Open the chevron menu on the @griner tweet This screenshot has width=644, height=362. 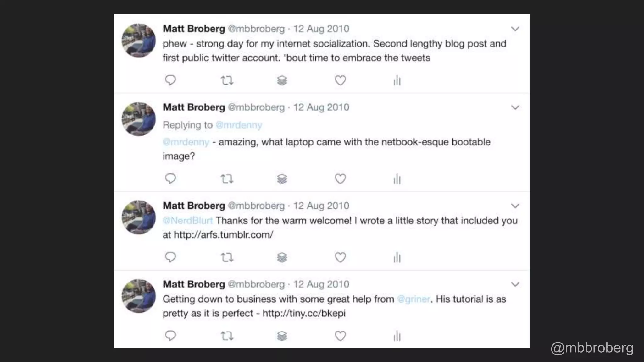point(515,284)
